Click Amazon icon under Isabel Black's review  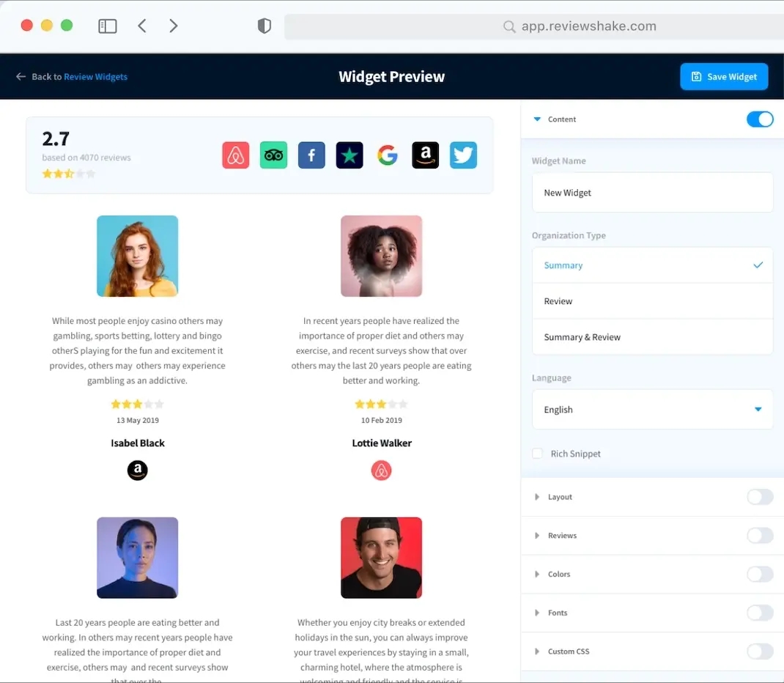[138, 470]
